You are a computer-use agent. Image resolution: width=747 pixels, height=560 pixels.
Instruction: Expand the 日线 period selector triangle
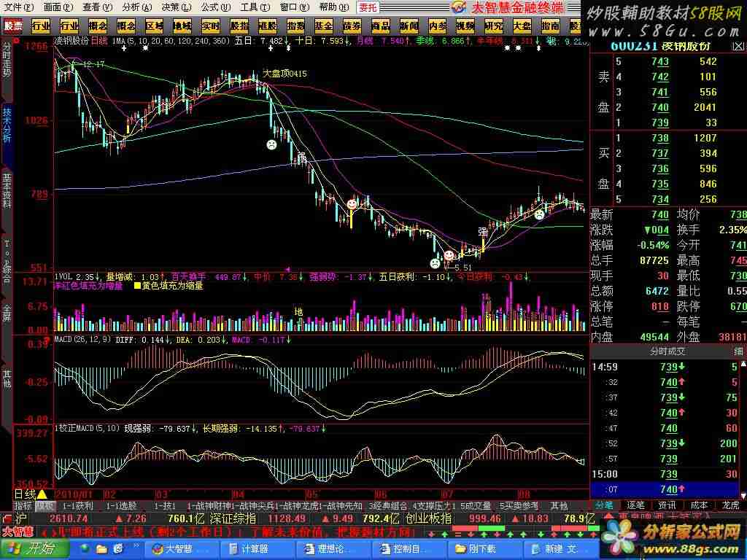42,495
